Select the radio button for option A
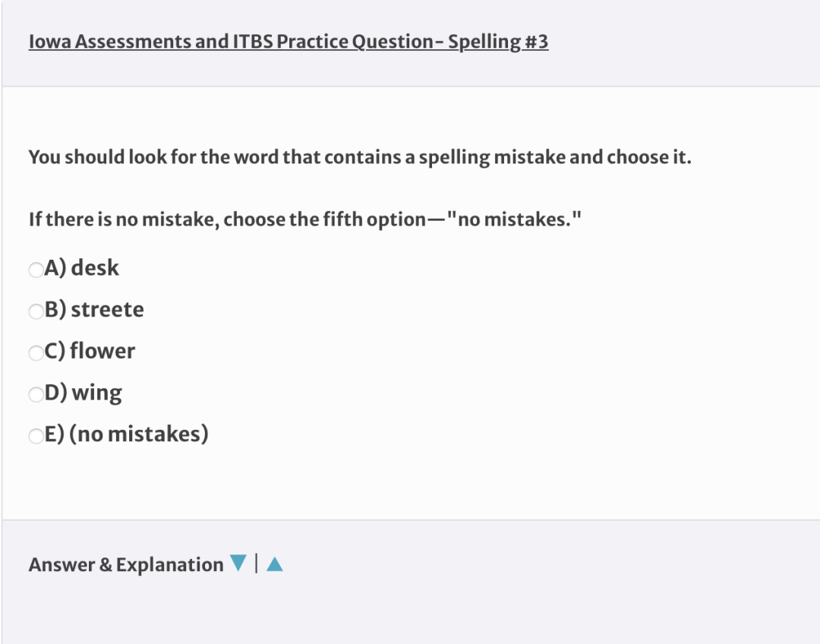This screenshot has height=644, width=820. click(36, 270)
